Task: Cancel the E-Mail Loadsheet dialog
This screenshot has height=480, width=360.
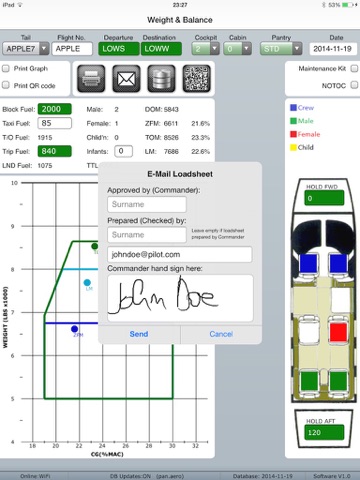Action: 221,334
